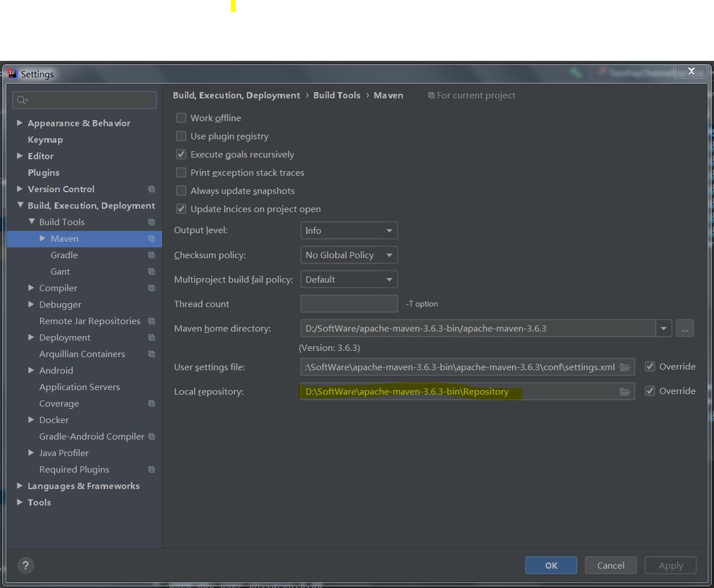
Task: Click project-level icon beside Coverage row
Action: (151, 404)
